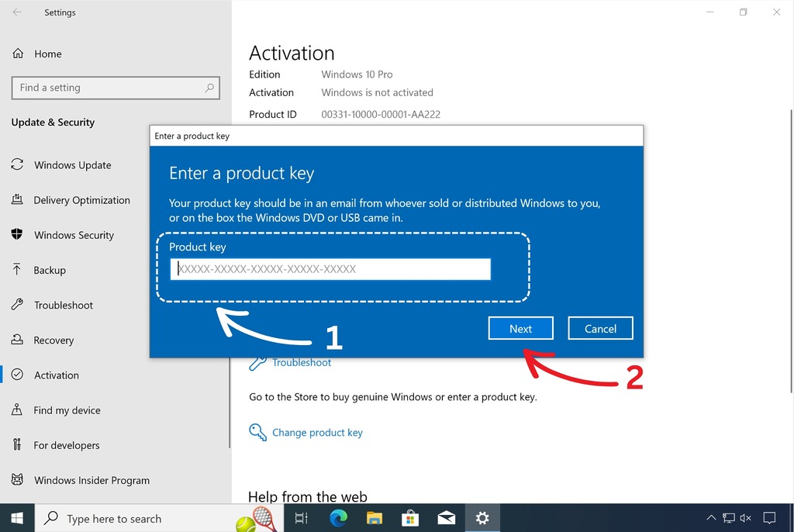Click the Recovery icon
The height and width of the screenshot is (532, 794).
click(17, 339)
